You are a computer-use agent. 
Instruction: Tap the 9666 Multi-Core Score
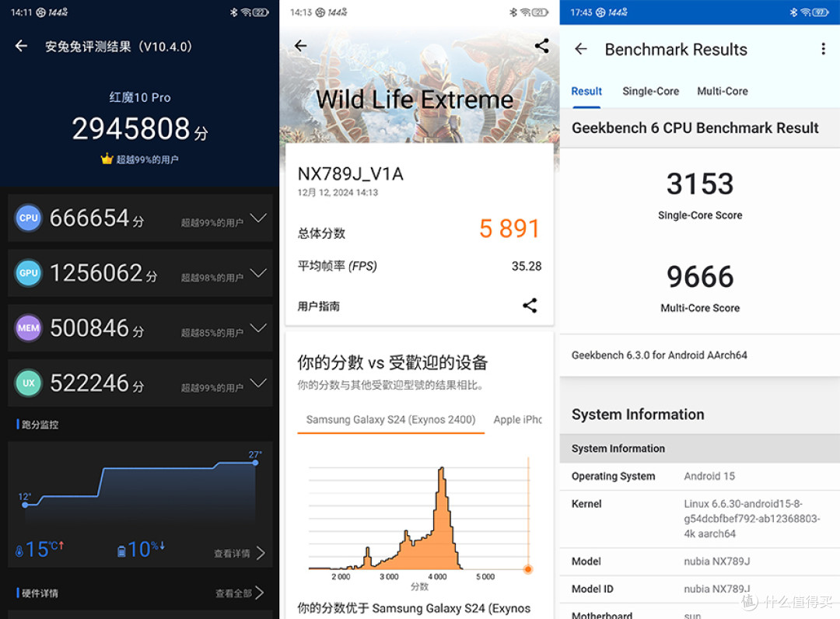tap(700, 277)
